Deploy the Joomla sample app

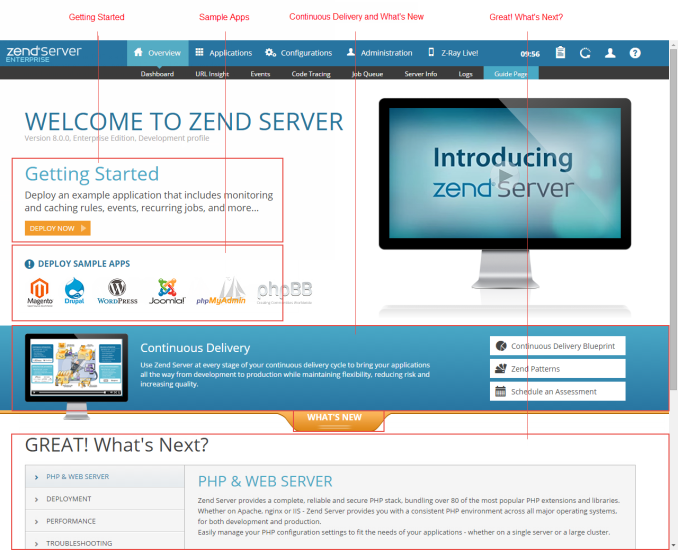pyautogui.click(x=166, y=291)
